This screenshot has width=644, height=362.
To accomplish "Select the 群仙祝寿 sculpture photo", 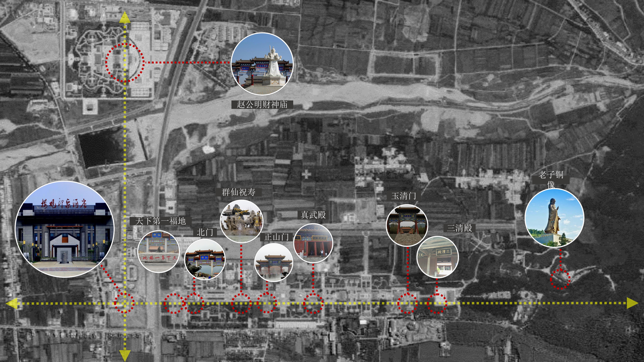I will (242, 222).
